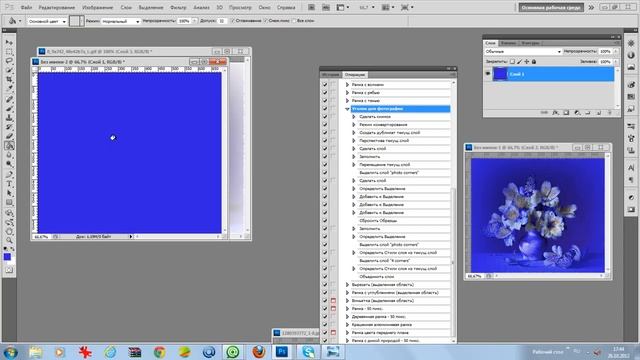Click the Operations panel vertical scrollbar
This screenshot has height=360, width=640.
453,212
